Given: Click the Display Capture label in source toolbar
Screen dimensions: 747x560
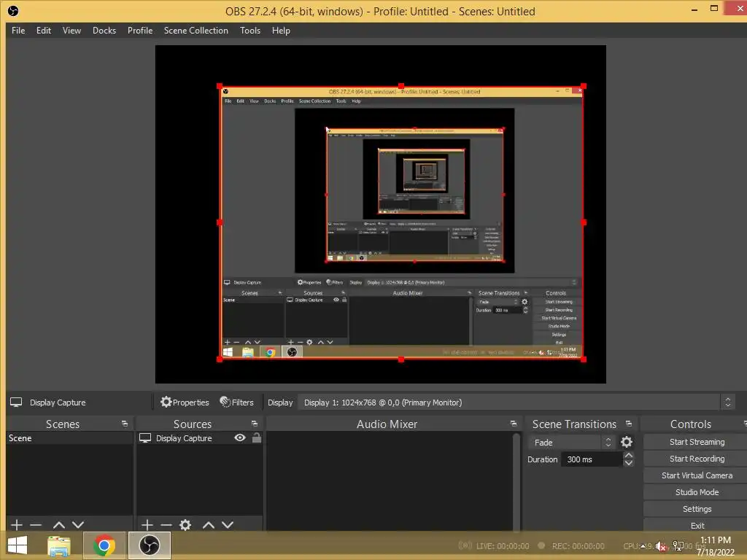Looking at the screenshot, I should point(58,402).
